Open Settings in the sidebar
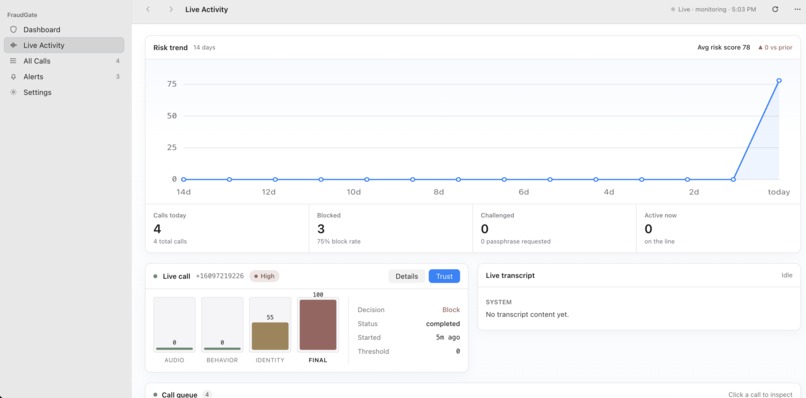806x398 pixels. click(64, 93)
